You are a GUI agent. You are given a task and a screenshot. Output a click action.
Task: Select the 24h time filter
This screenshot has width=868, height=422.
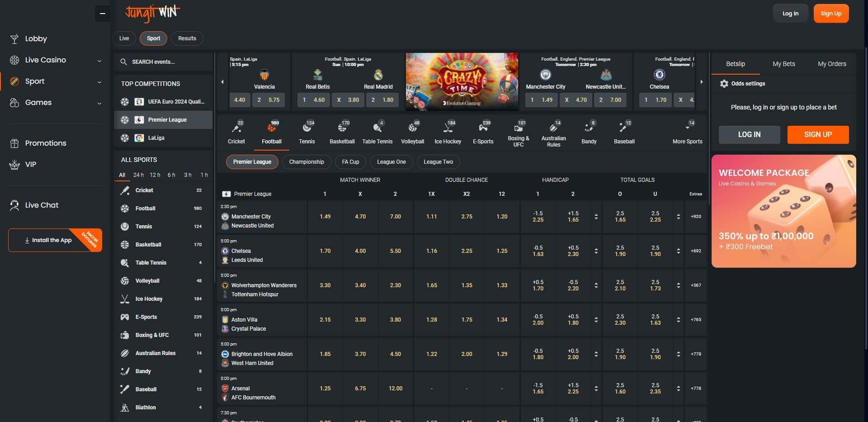pyautogui.click(x=138, y=175)
